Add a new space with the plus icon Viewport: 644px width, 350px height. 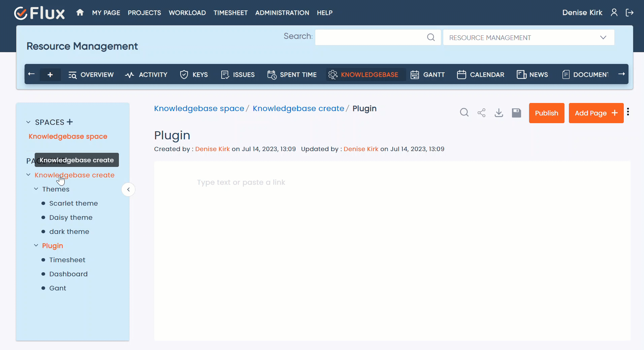[70, 122]
